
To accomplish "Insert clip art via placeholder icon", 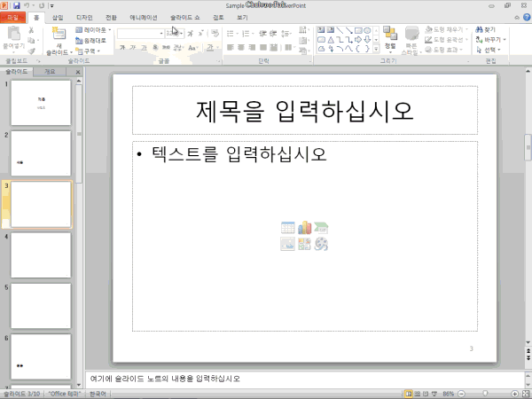I will (304, 244).
